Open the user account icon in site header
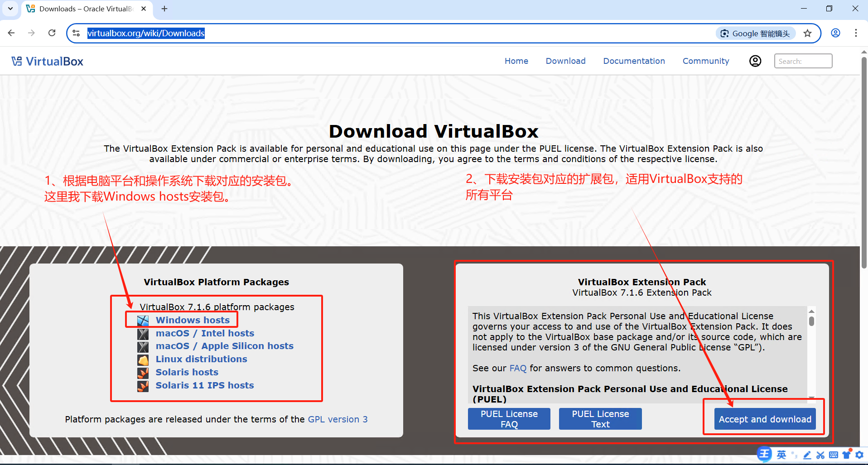Screen dimensions: 868x465 [755, 61]
